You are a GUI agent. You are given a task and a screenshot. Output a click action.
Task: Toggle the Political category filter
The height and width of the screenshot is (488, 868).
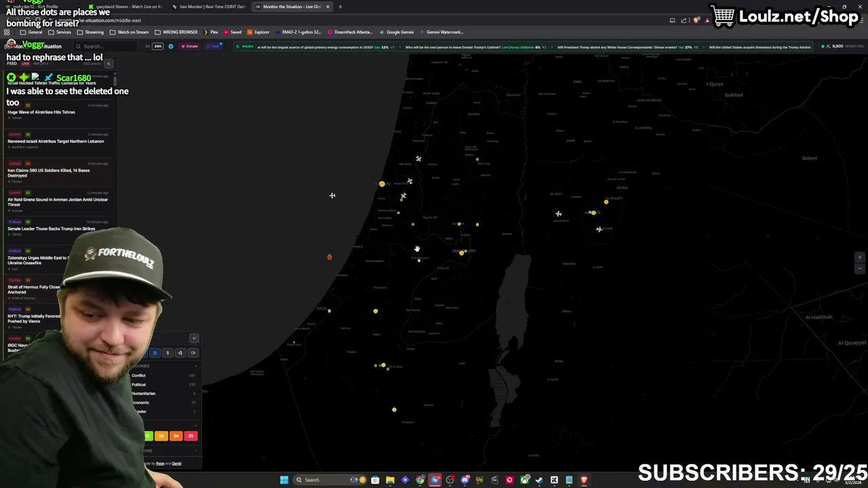click(163, 384)
